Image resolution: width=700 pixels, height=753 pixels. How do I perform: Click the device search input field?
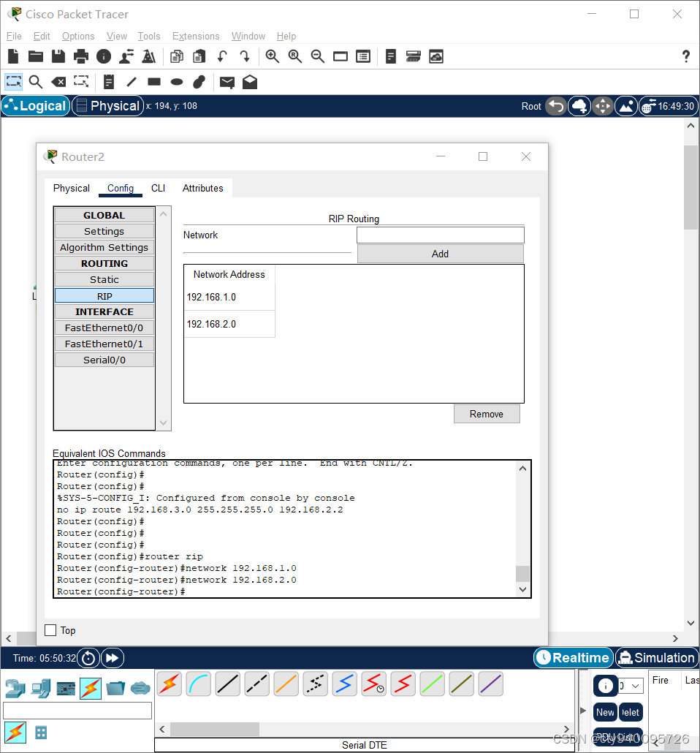coord(77,711)
